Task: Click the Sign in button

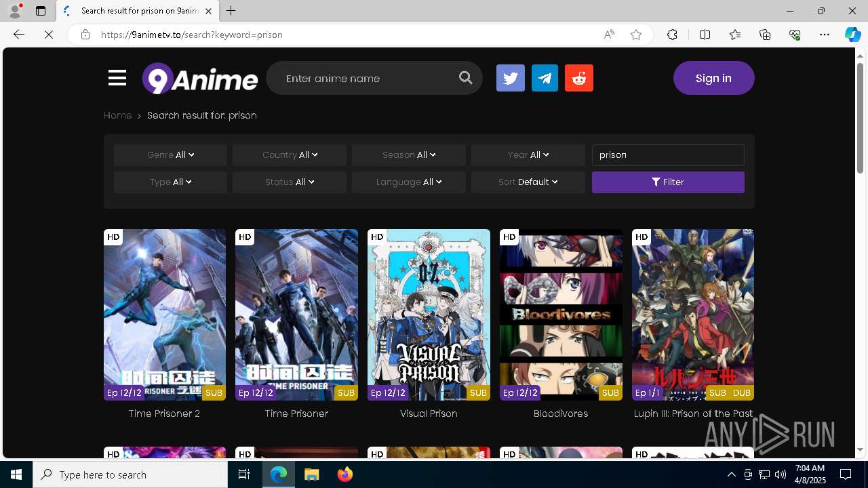Action: (x=713, y=78)
